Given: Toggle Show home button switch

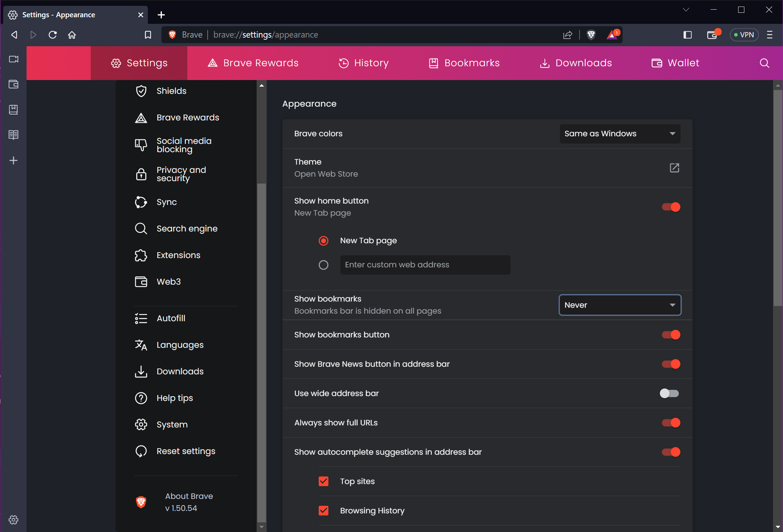Looking at the screenshot, I should pyautogui.click(x=671, y=207).
